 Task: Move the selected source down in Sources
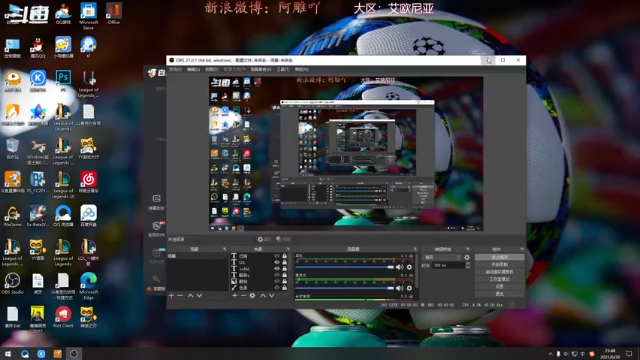coord(271,295)
